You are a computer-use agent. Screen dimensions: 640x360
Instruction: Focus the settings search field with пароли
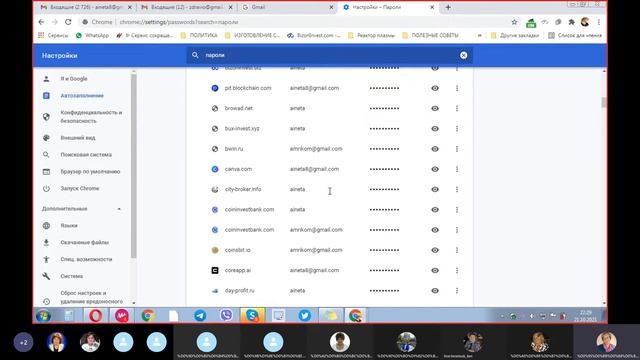coord(329,55)
